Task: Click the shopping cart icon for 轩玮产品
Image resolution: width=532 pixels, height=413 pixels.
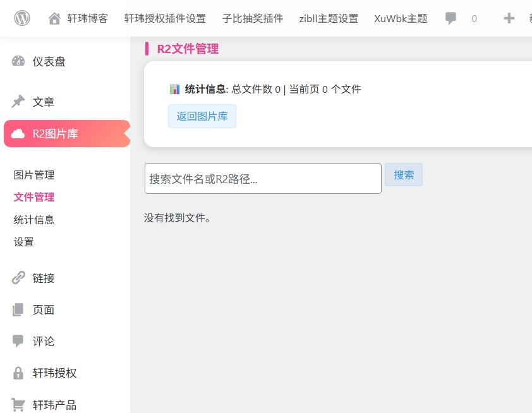Action: pyautogui.click(x=18, y=405)
